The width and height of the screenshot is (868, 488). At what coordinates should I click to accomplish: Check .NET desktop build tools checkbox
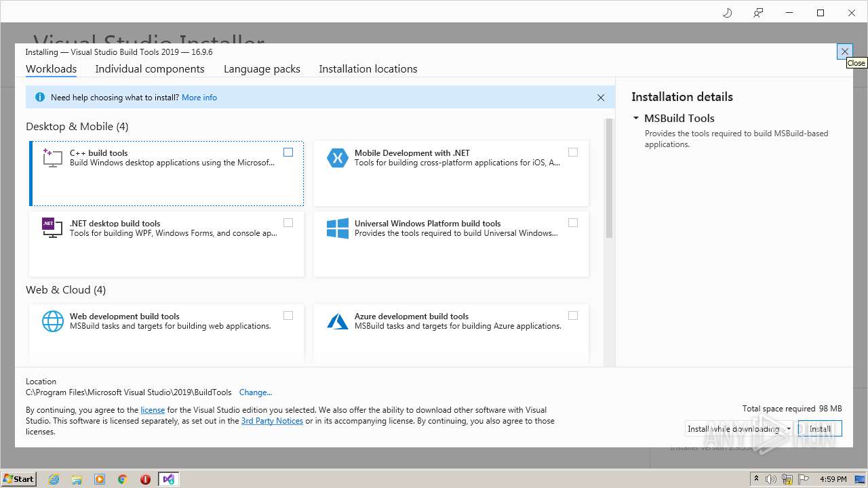[x=288, y=223]
